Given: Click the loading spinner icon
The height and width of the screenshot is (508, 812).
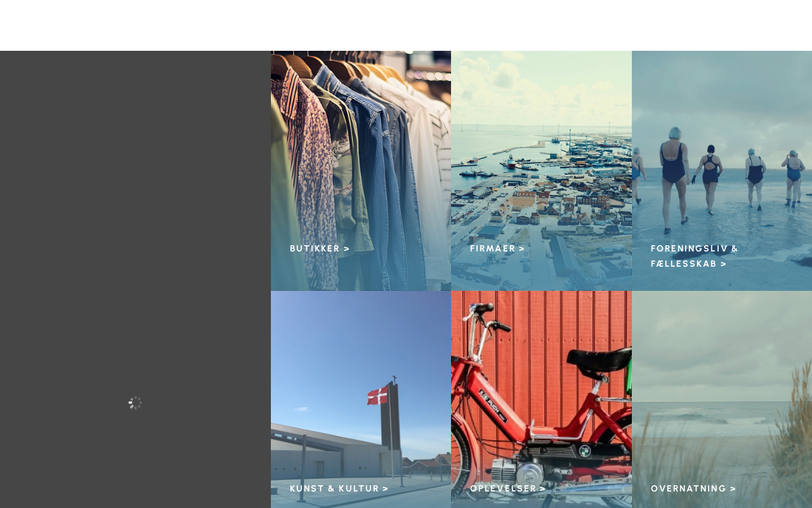Looking at the screenshot, I should [x=135, y=403].
